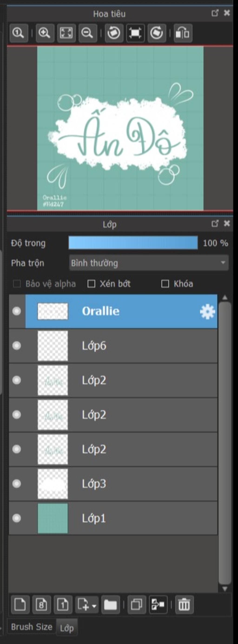Screen dimensions: 238x644
Task: Hide the Lớp1 background layer
Action: coord(17,518)
